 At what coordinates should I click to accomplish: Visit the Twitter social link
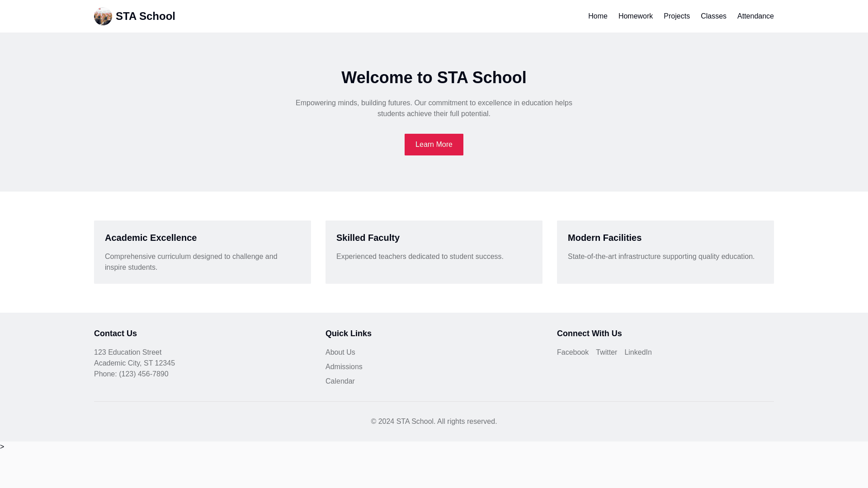tap(606, 352)
